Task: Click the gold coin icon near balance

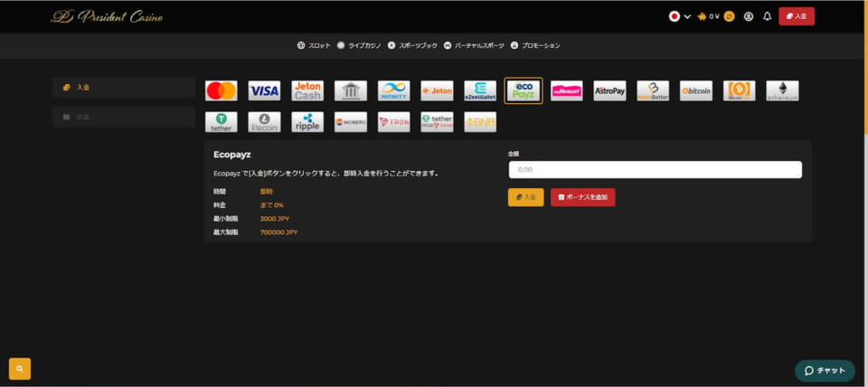Action: (729, 16)
